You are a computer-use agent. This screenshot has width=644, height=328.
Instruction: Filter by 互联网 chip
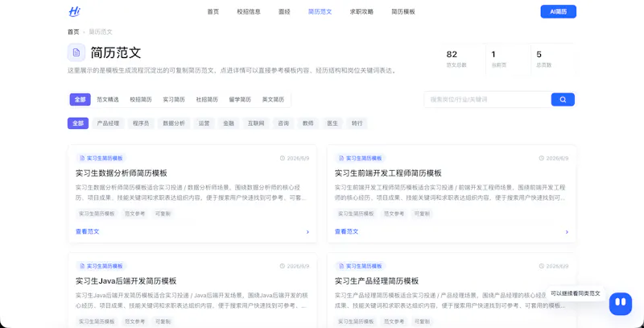pos(256,123)
